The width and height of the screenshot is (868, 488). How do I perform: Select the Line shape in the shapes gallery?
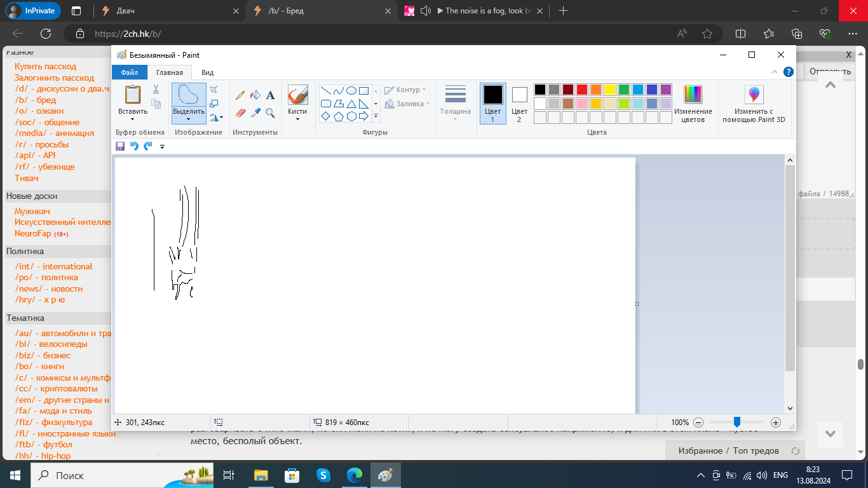325,90
